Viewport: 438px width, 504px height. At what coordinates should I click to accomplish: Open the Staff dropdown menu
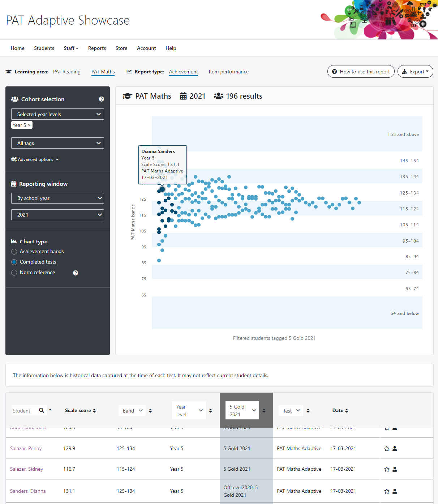71,48
